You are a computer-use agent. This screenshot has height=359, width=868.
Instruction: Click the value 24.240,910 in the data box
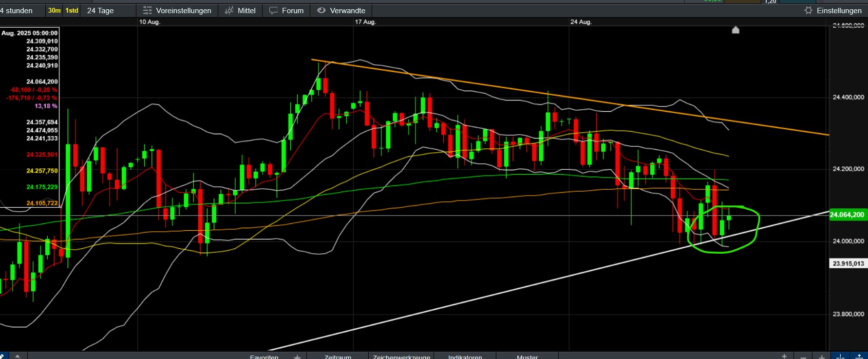(42, 65)
